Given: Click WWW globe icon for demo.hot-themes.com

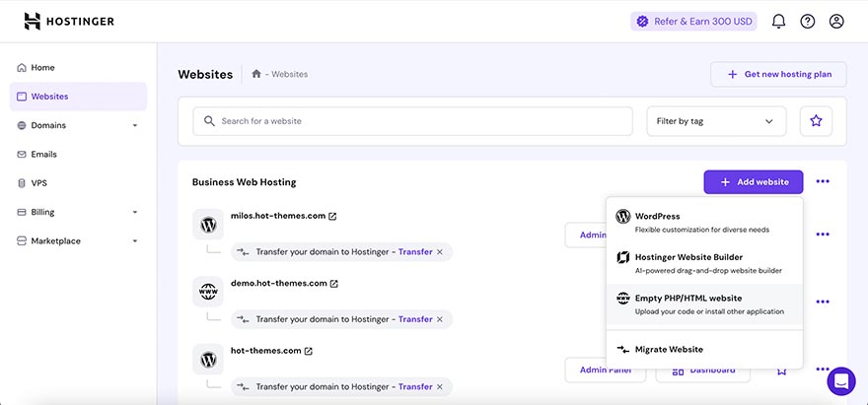Looking at the screenshot, I should tap(208, 292).
